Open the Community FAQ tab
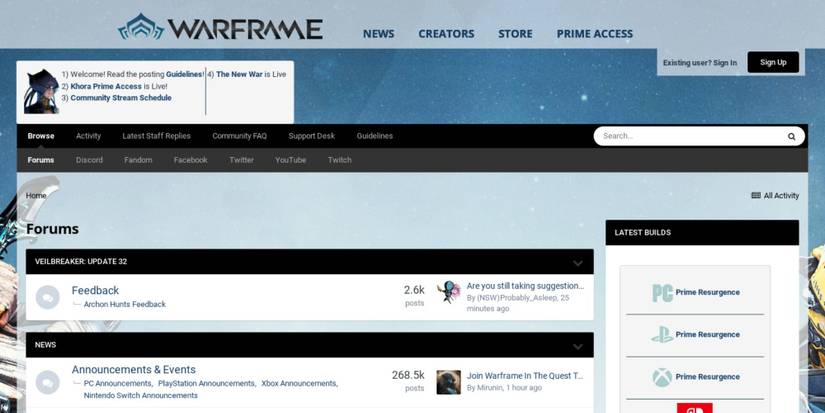Image resolution: width=825 pixels, height=413 pixels. [239, 136]
